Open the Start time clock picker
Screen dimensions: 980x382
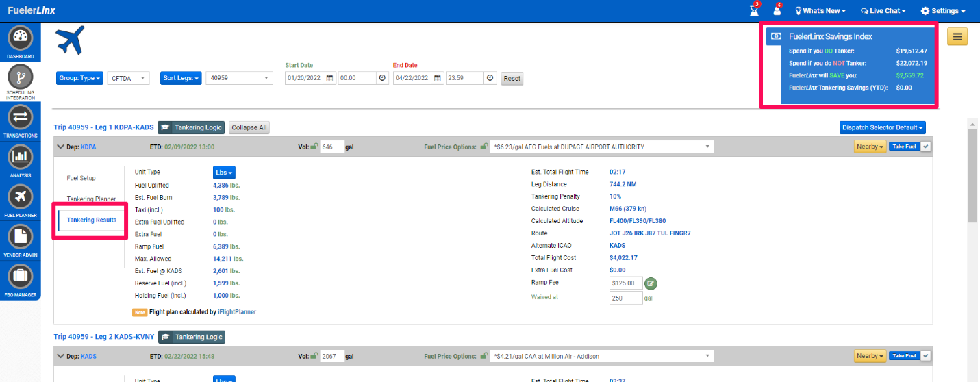coord(382,78)
